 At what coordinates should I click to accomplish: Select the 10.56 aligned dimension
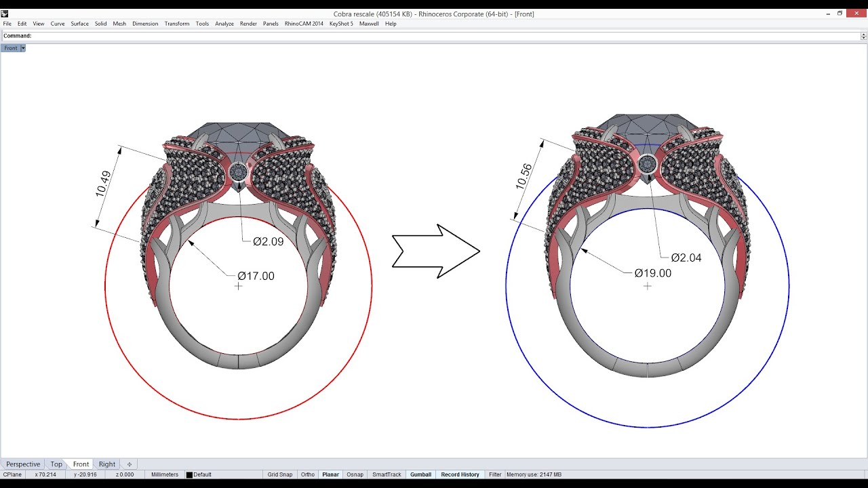[524, 176]
